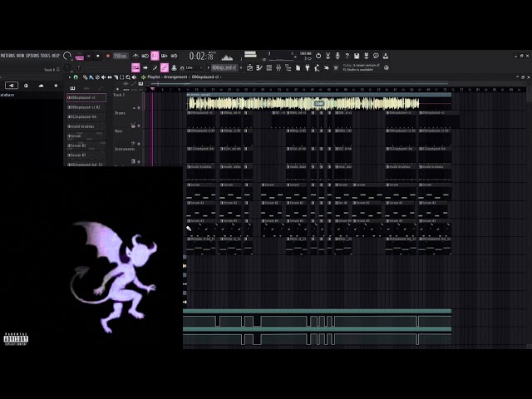
Task: Click the plug icon in toolbar
Action: (308, 68)
